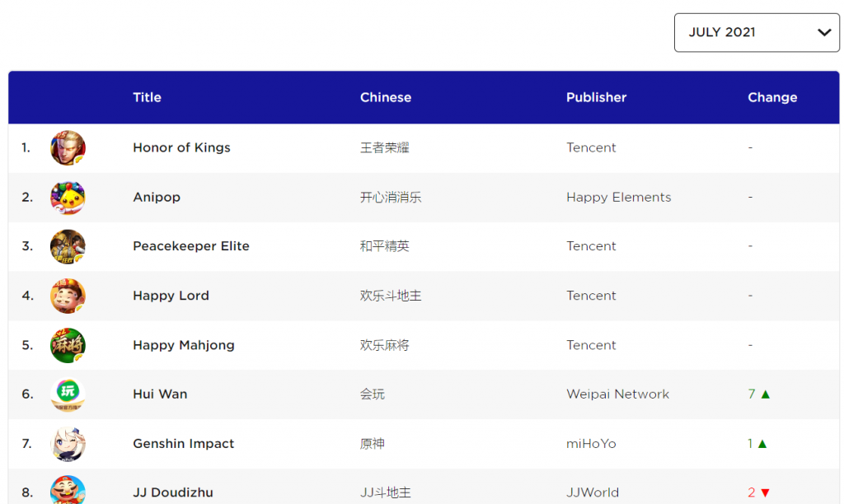Click the miHoYo publisher
The image size is (844, 504).
[591, 444]
